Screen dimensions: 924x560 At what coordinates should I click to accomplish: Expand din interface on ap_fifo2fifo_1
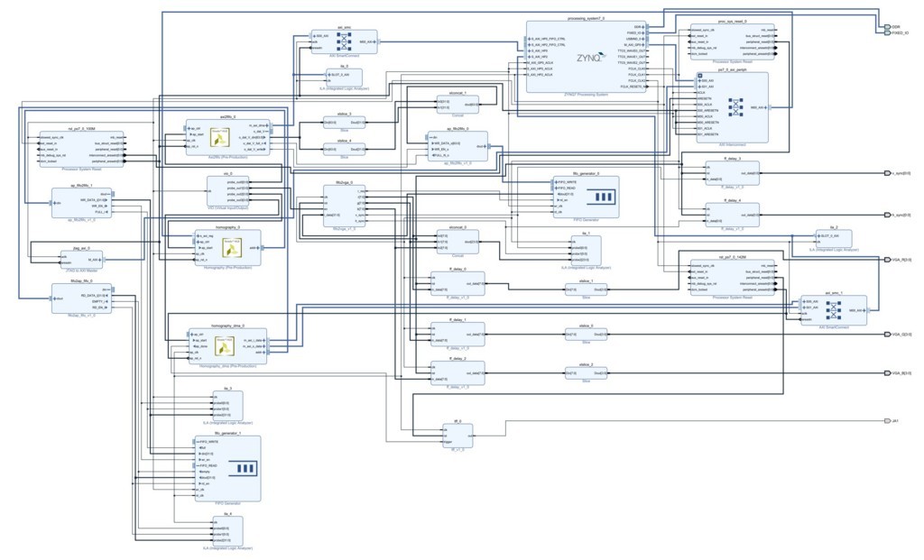(x=54, y=203)
